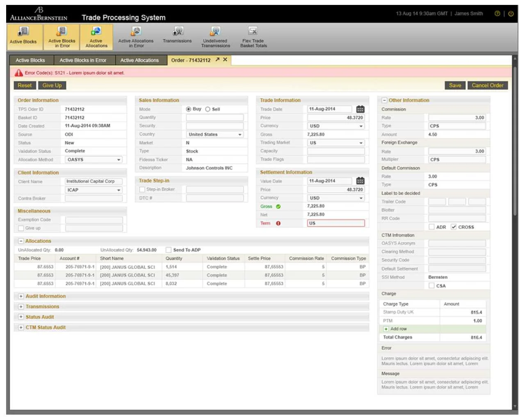This screenshot has height=420, width=525.
Task: Click the green Gross check icon
Action: pos(278,207)
